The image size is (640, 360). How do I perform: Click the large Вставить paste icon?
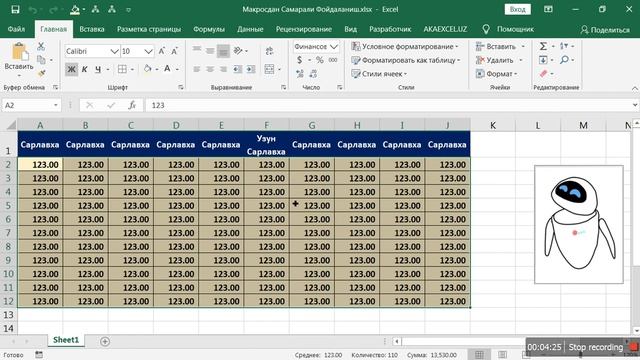pos(19,52)
